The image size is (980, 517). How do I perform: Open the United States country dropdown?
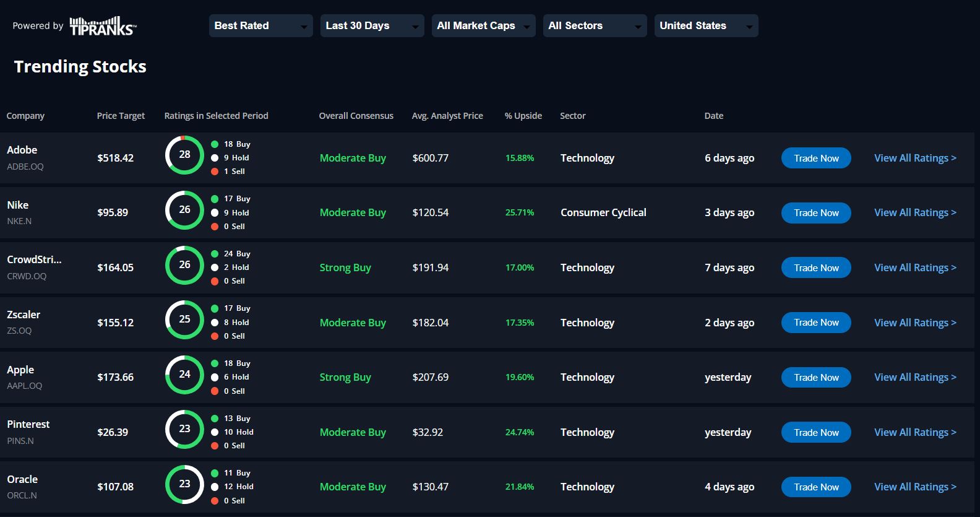click(706, 26)
